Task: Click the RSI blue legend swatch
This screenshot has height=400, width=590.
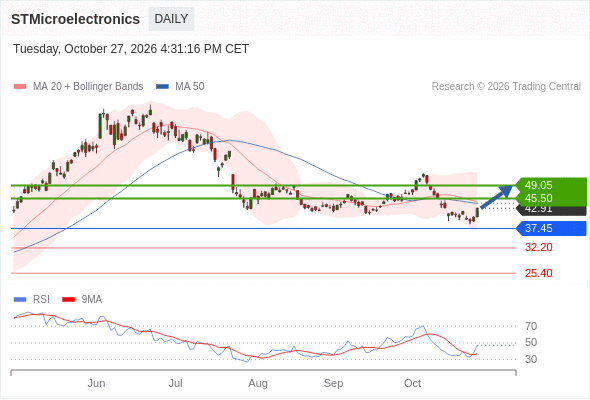Action: tap(20, 300)
